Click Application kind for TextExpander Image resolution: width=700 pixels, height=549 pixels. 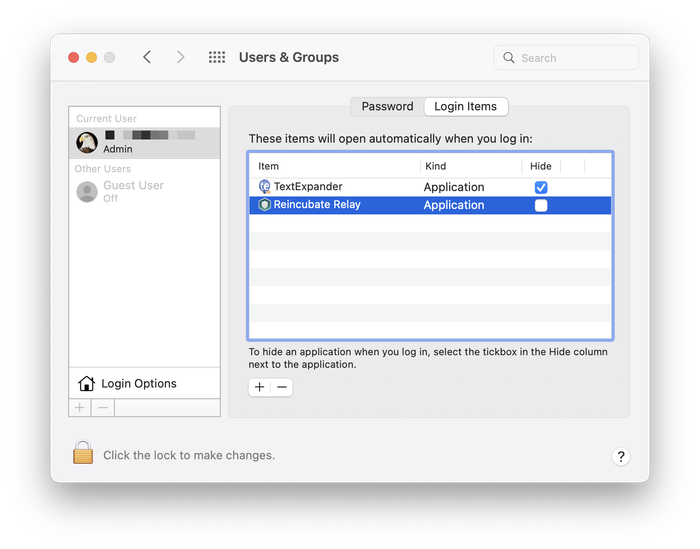454,187
